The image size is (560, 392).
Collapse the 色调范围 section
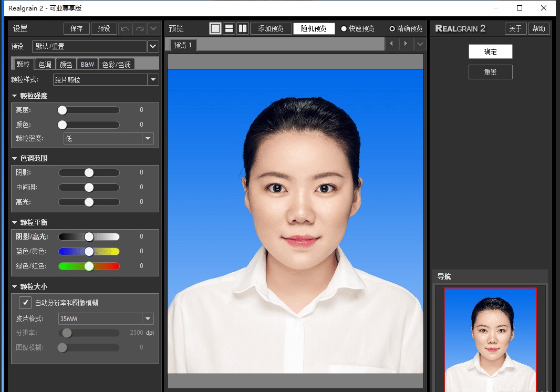[x=14, y=158]
